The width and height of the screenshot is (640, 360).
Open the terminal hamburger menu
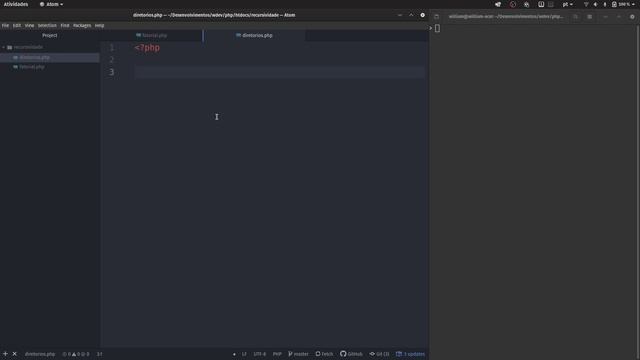click(590, 17)
